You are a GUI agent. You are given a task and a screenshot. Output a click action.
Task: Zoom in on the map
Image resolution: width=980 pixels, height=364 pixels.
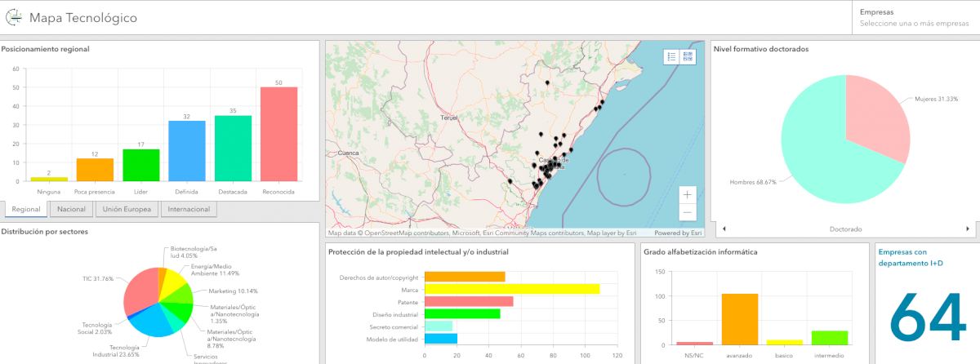[687, 195]
